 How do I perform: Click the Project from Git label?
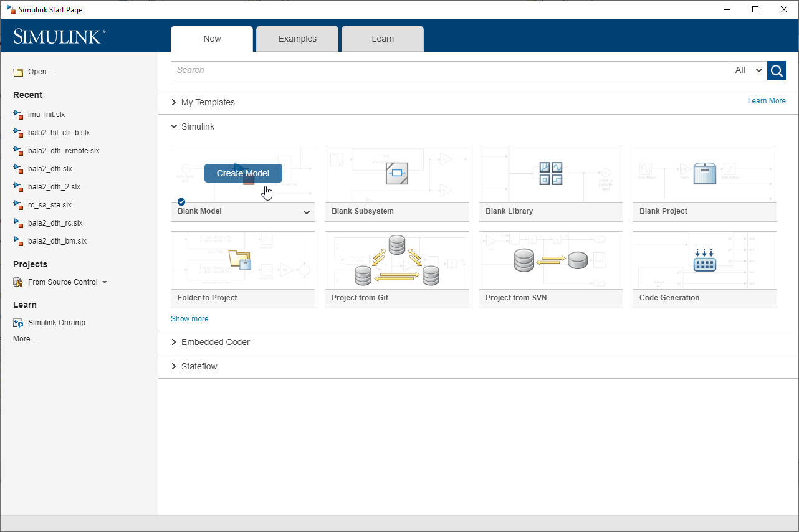pos(360,298)
